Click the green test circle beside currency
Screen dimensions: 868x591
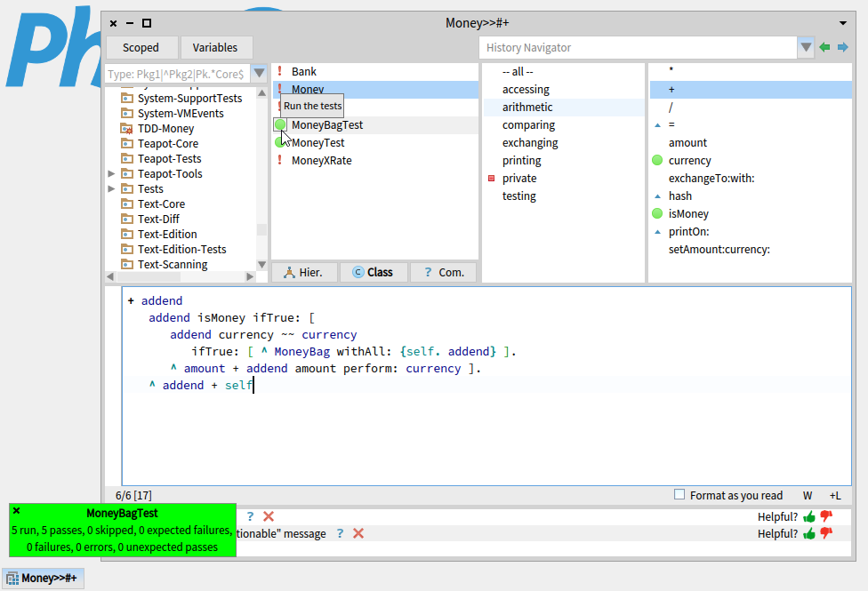(657, 161)
